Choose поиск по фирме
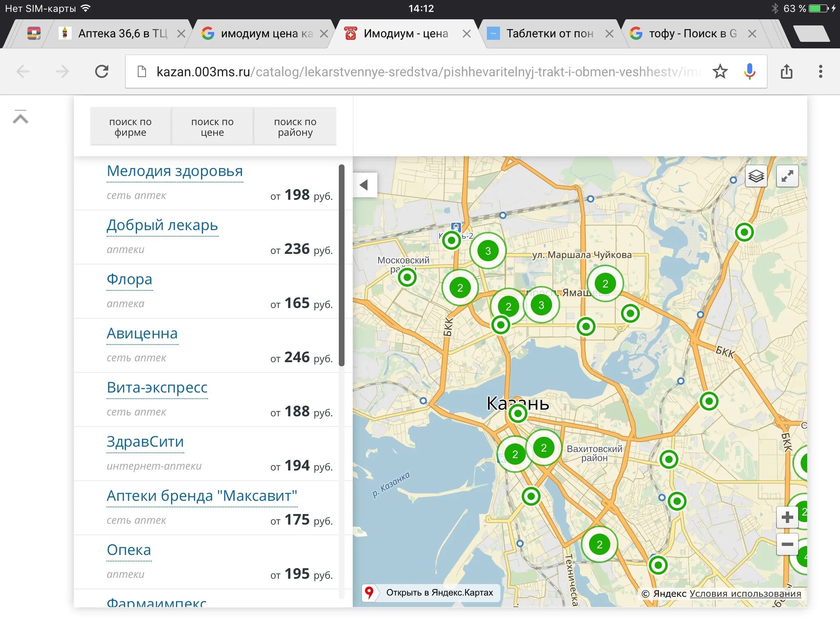 click(x=130, y=127)
